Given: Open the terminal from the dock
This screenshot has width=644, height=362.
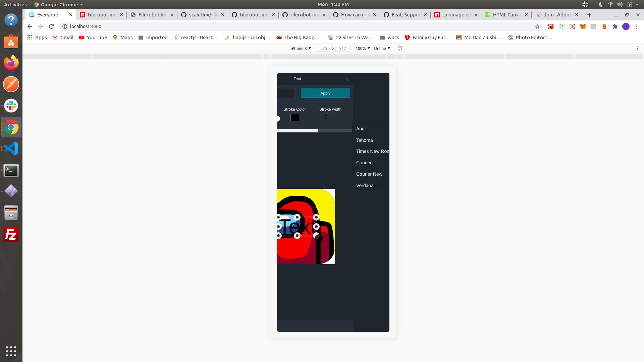Looking at the screenshot, I should click(11, 170).
